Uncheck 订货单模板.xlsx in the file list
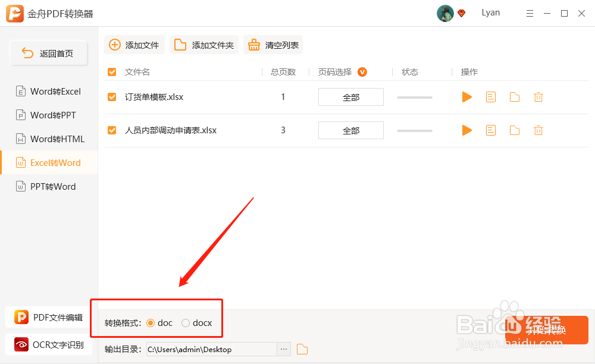 click(x=112, y=96)
